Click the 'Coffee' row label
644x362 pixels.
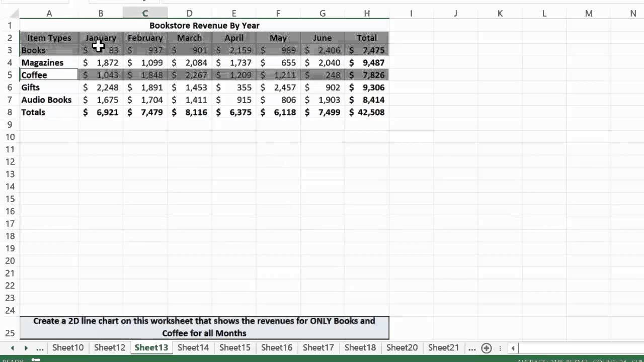click(x=49, y=75)
